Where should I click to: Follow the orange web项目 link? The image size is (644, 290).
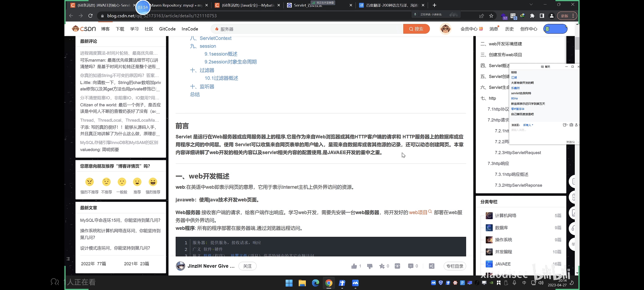(x=418, y=212)
